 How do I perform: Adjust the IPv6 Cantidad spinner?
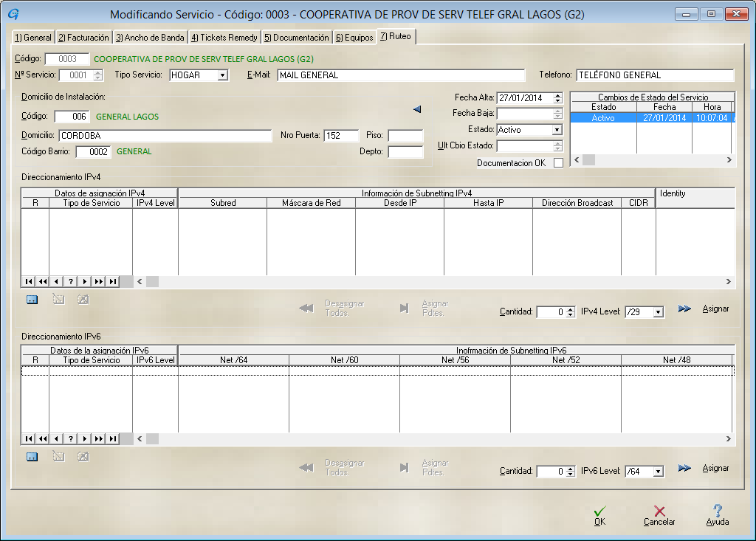pos(571,471)
